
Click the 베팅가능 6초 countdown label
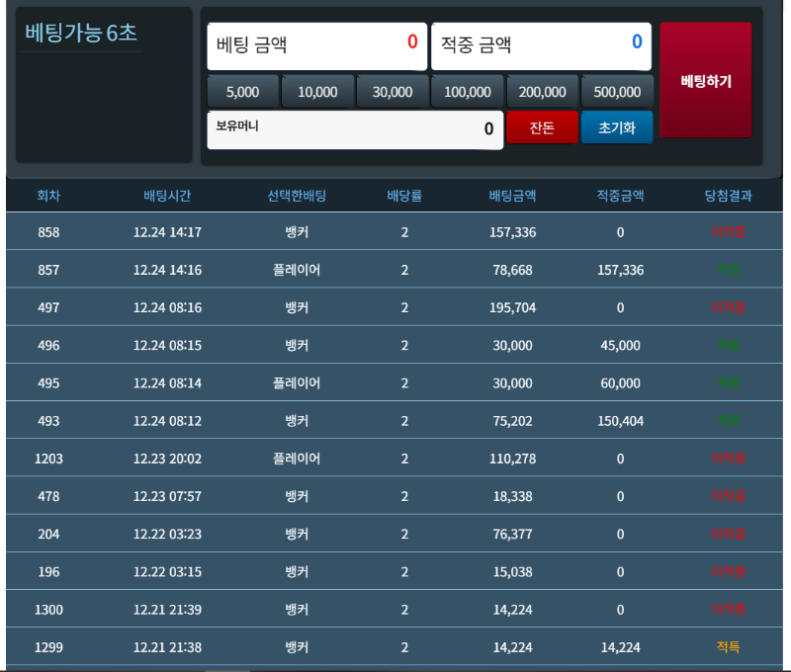click(81, 33)
